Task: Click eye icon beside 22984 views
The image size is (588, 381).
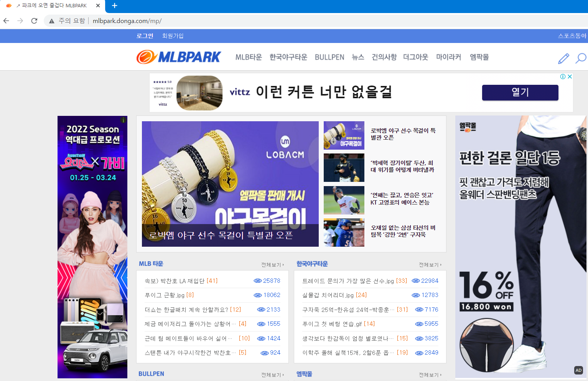Action: [x=415, y=281]
